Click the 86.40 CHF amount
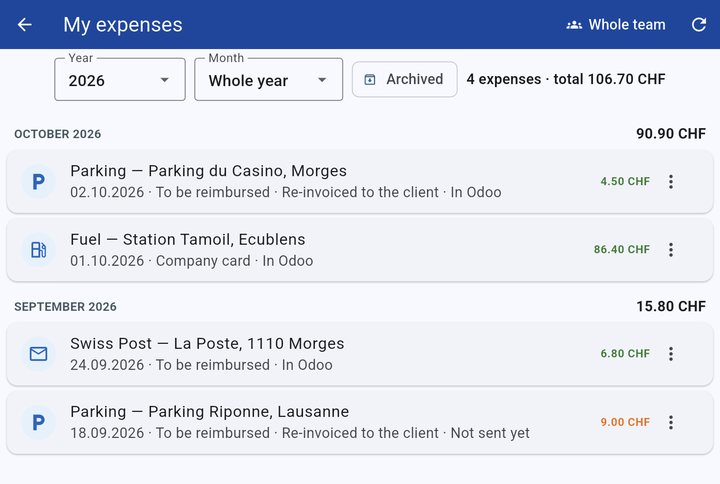 (622, 249)
